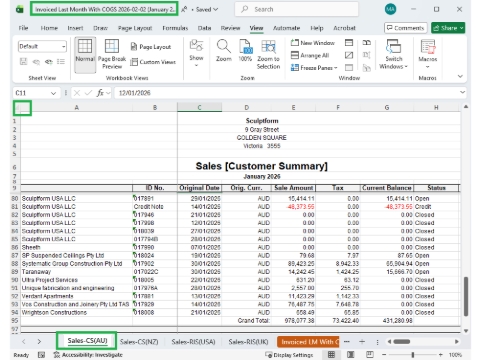Click Synchronous Scrolling icon

click(367, 55)
